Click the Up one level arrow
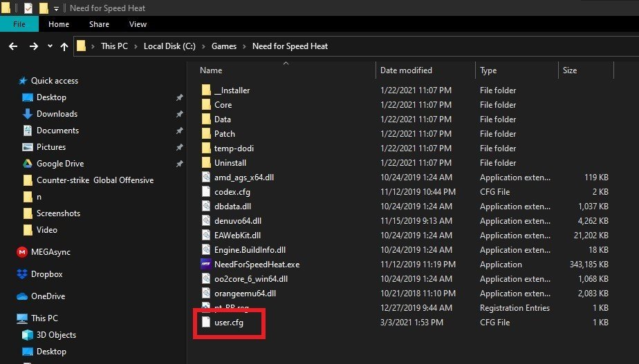This screenshot has width=639, height=364. click(x=64, y=46)
